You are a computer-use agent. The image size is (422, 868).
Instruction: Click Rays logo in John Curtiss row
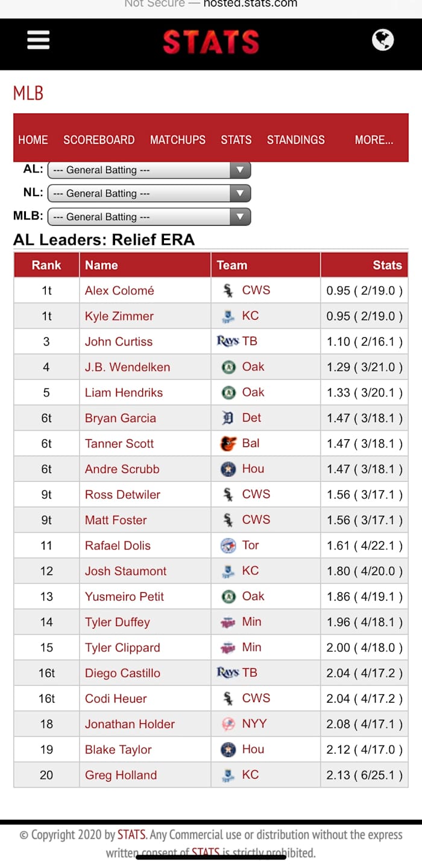click(228, 341)
